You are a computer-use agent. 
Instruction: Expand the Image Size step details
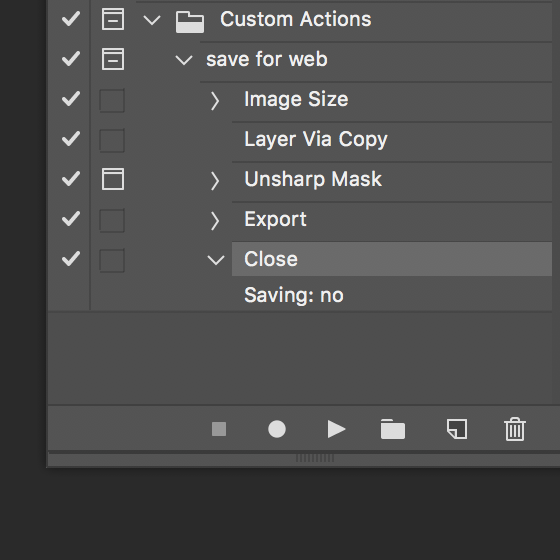[215, 101]
